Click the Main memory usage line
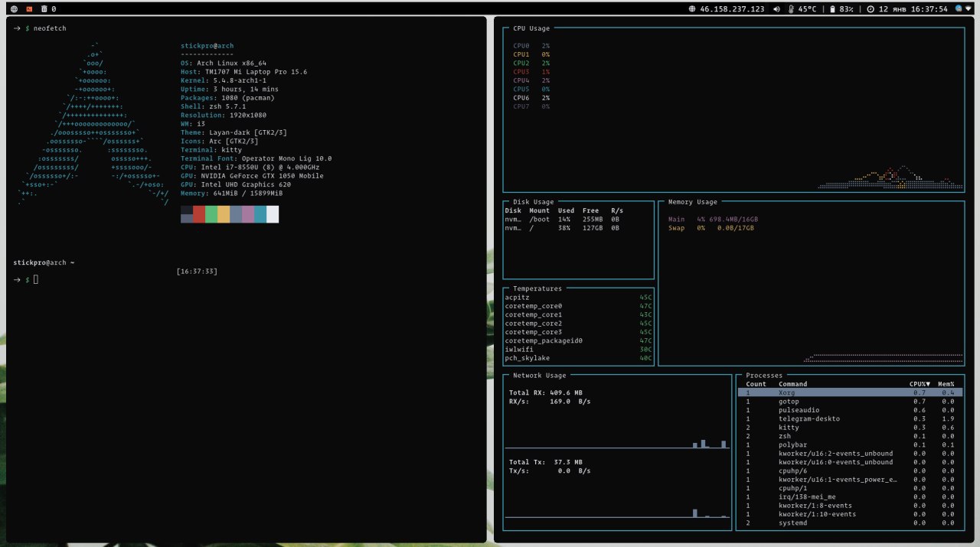 click(713, 219)
